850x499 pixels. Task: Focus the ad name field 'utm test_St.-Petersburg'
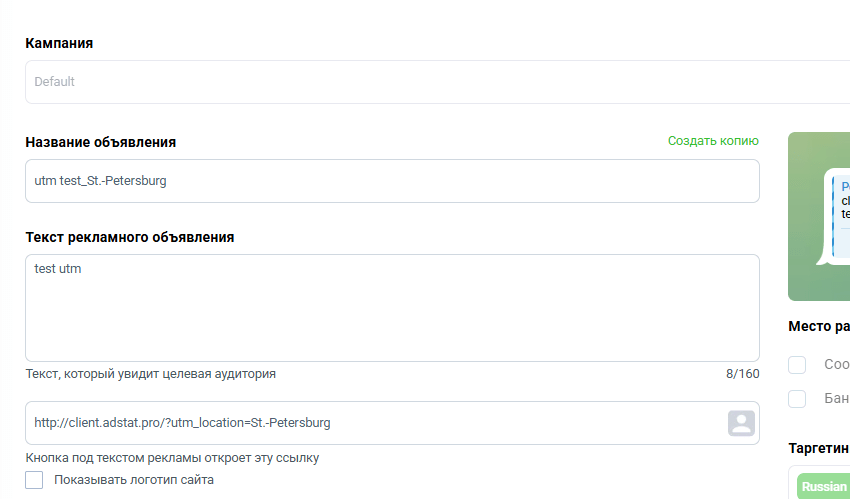pyautogui.click(x=392, y=181)
